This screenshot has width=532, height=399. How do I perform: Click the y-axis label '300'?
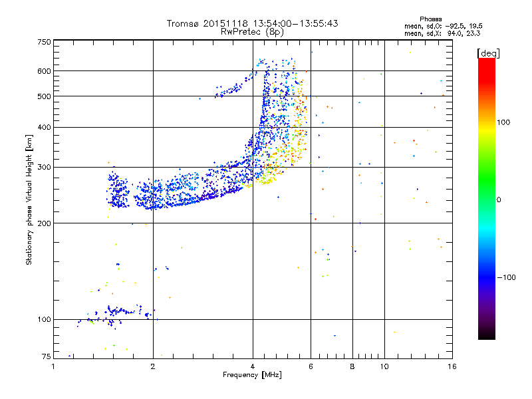[x=44, y=167]
